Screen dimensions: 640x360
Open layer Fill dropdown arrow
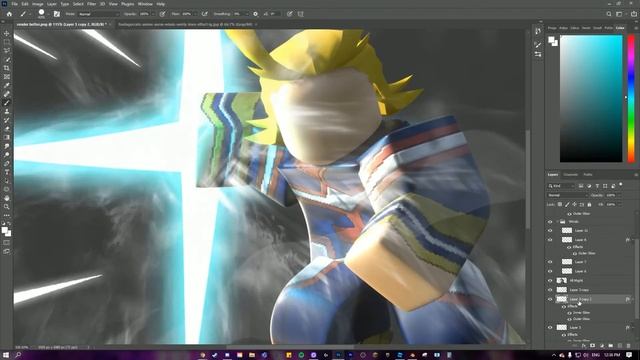pyautogui.click(x=620, y=204)
